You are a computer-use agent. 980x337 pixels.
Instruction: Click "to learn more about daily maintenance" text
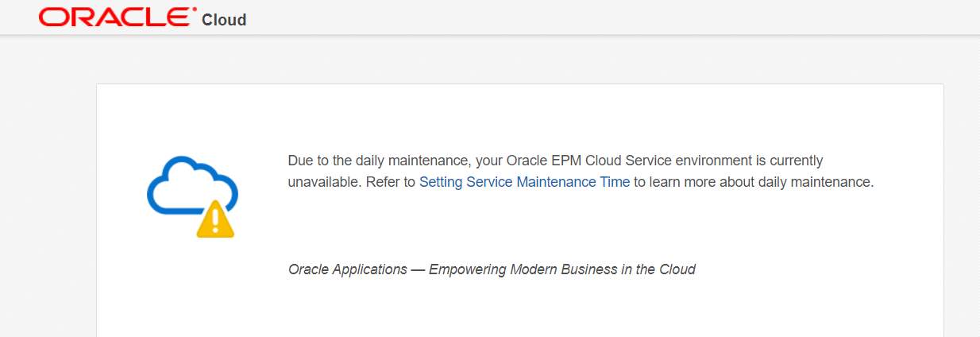click(x=753, y=182)
